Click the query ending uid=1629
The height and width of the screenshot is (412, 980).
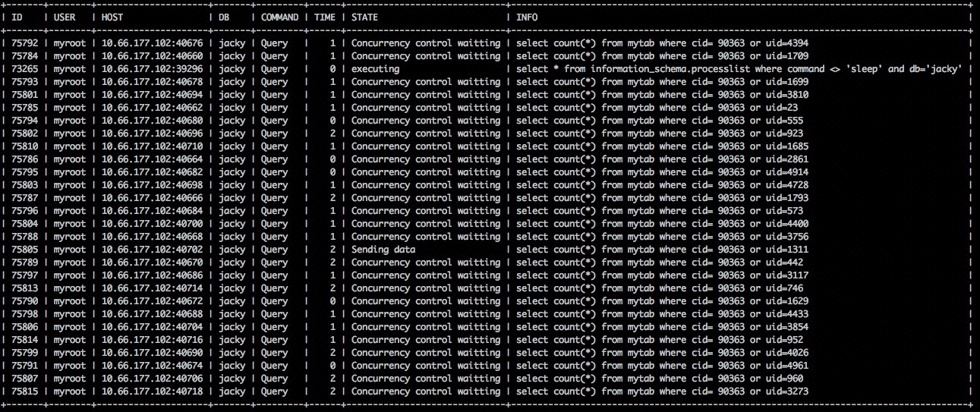click(x=662, y=301)
